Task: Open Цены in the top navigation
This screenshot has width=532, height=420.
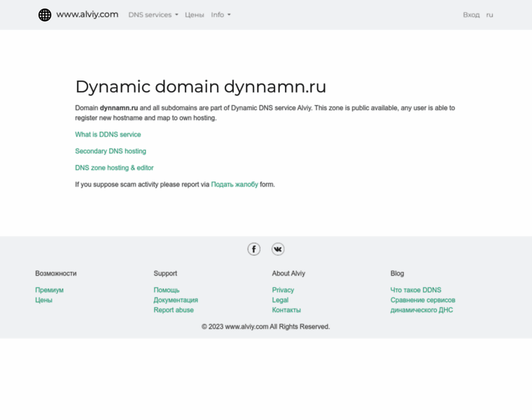Action: (x=195, y=15)
